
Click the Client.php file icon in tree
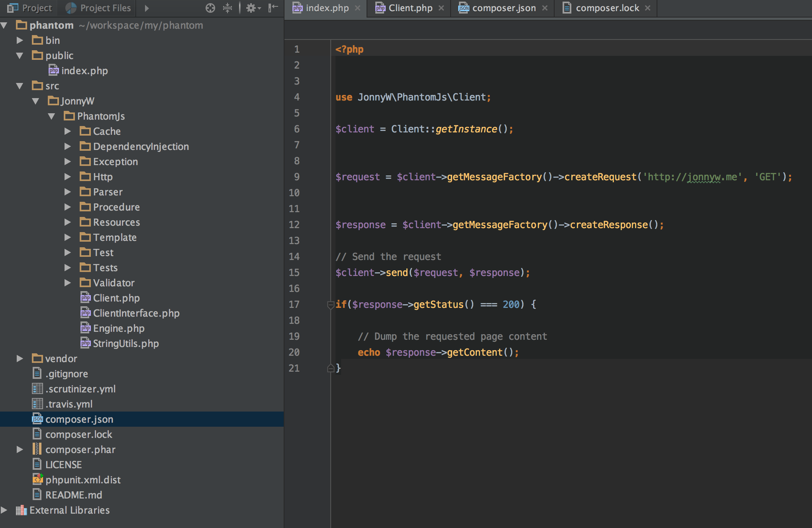pyautogui.click(x=85, y=297)
